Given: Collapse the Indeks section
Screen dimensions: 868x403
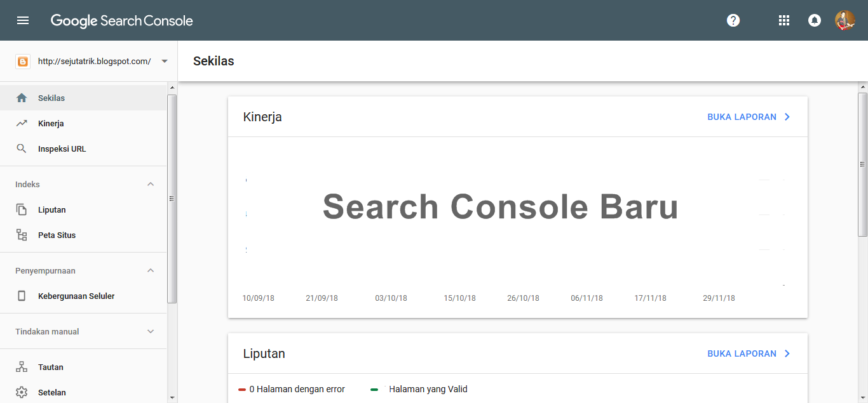Looking at the screenshot, I should (151, 184).
